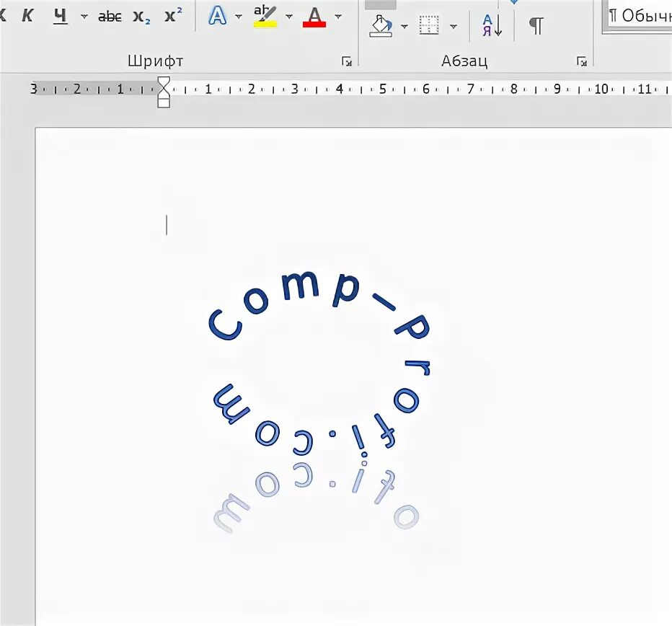The image size is (672, 626).
Task: Open font color dropdown arrow
Action: (338, 17)
